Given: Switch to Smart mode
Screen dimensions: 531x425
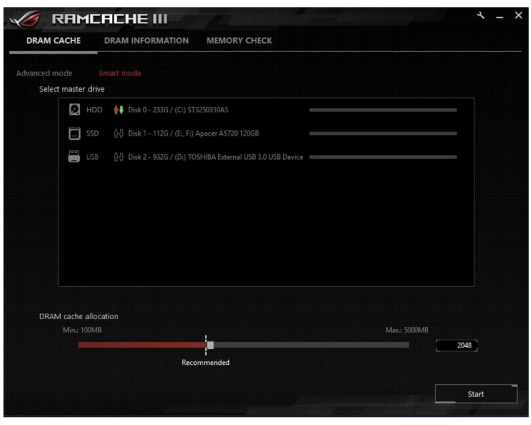Looking at the screenshot, I should click(120, 73).
